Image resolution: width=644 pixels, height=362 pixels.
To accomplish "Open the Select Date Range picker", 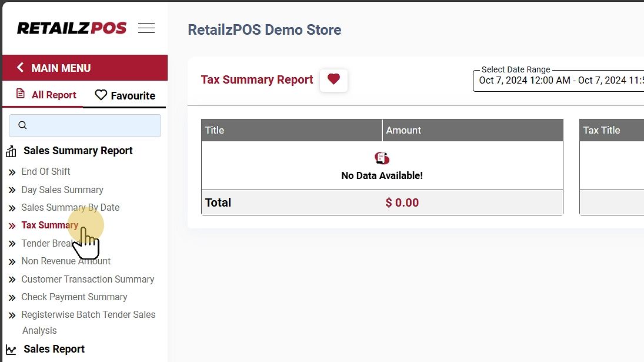I will pyautogui.click(x=558, y=80).
